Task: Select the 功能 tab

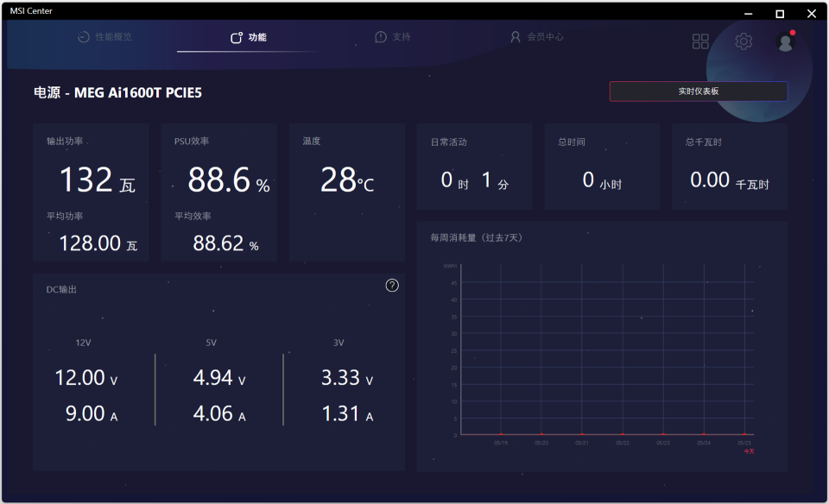Action: coord(249,37)
